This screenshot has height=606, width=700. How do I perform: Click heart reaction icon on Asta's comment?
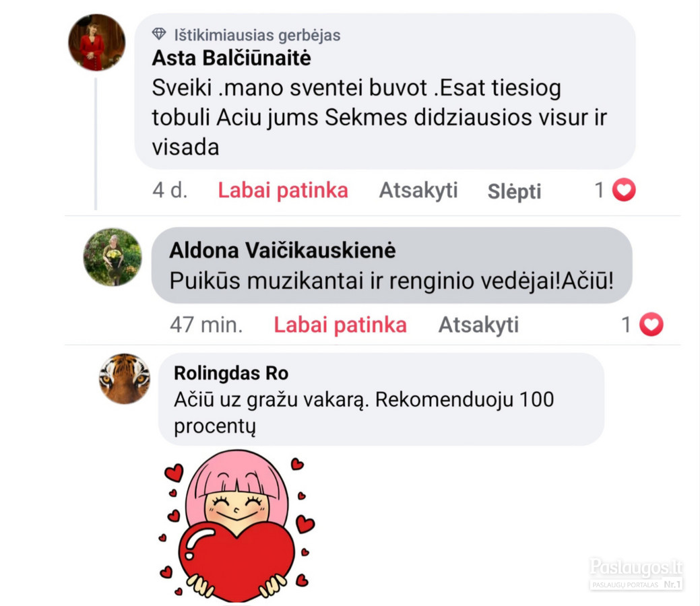pyautogui.click(x=624, y=190)
